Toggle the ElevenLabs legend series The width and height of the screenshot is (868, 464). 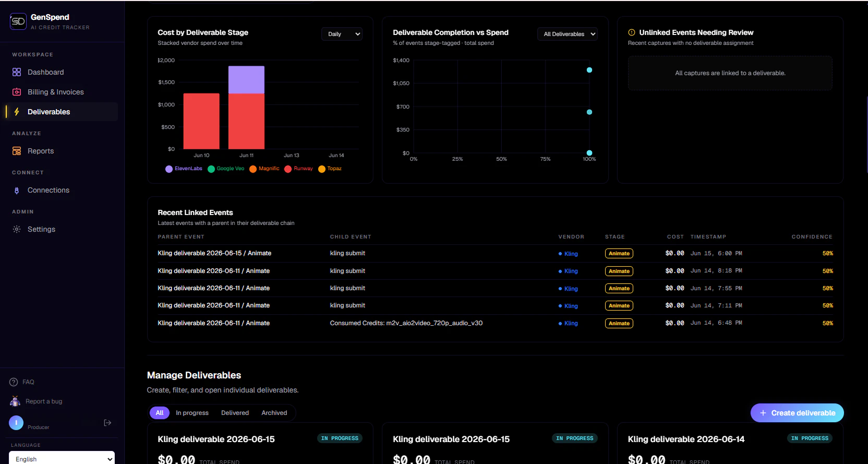tap(184, 169)
